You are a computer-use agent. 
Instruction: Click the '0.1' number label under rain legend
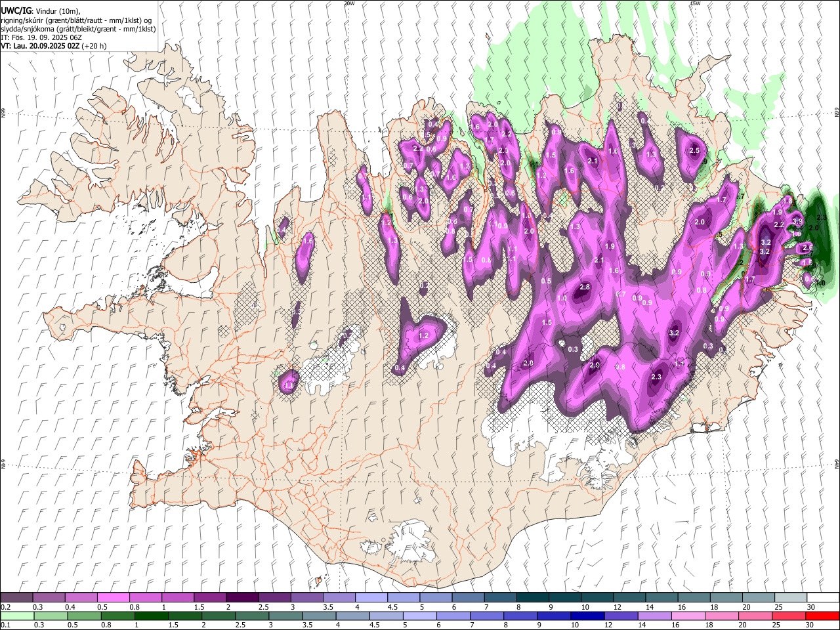pos(6,625)
